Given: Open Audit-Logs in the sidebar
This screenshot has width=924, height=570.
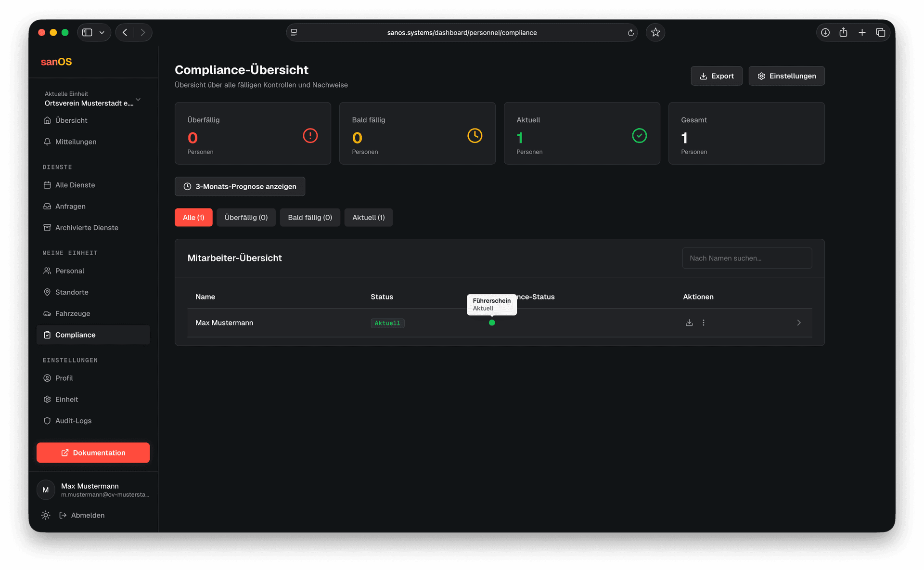Looking at the screenshot, I should coord(73,421).
